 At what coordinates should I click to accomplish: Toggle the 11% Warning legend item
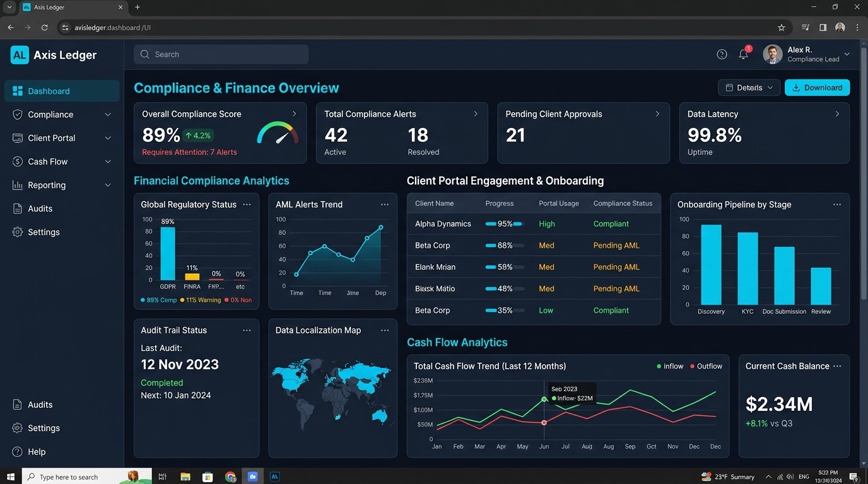201,300
